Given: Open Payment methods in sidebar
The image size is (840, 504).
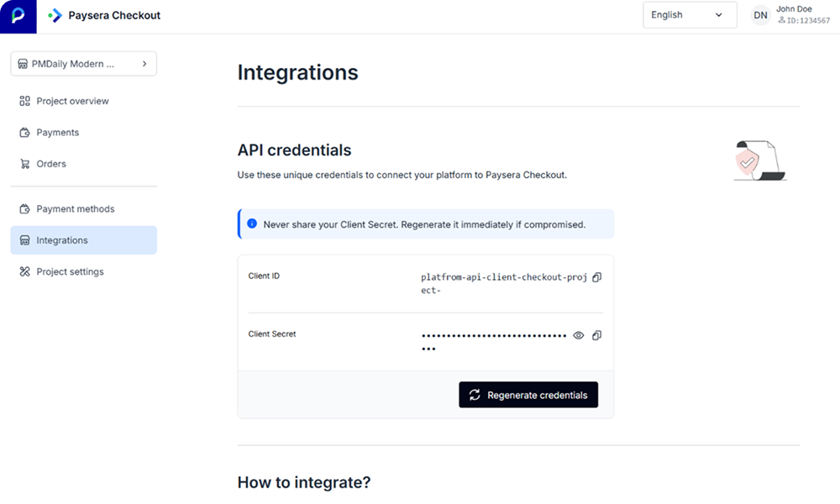Looking at the screenshot, I should point(83,209).
